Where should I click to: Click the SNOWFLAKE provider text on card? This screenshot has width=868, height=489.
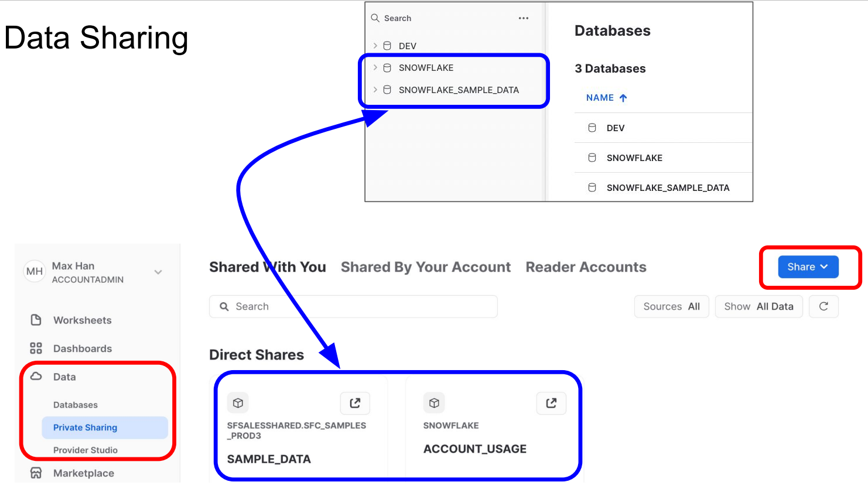coord(451,425)
